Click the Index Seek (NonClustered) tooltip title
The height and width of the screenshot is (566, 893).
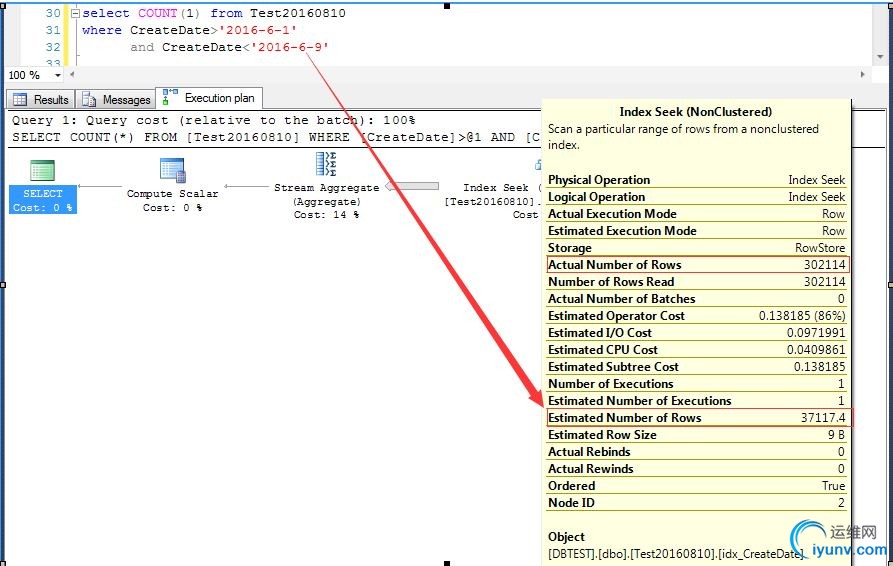tap(695, 112)
